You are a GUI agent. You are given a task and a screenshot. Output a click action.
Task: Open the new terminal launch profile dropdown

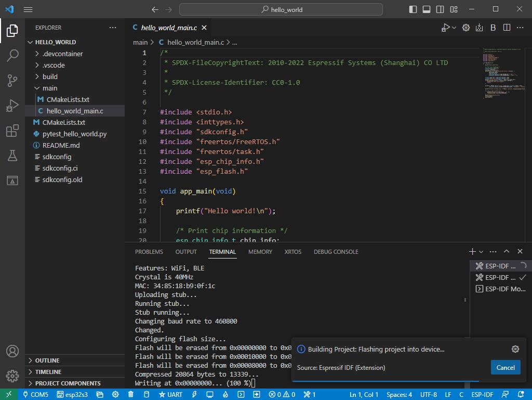[481, 252]
